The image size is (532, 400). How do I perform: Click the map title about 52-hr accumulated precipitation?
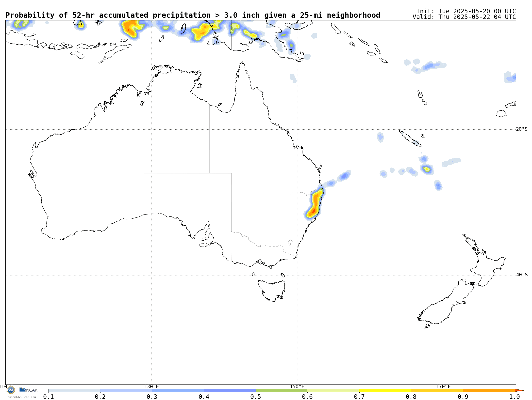[x=193, y=15]
